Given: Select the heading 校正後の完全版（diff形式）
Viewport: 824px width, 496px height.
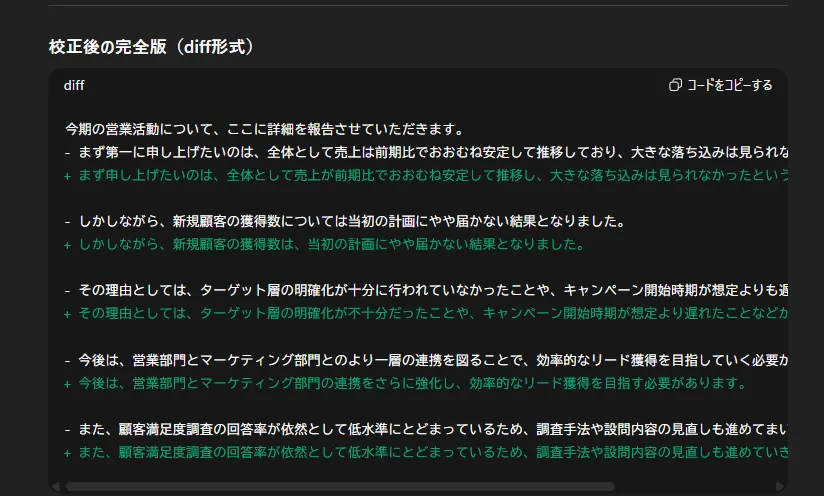Looking at the screenshot, I should 151,46.
